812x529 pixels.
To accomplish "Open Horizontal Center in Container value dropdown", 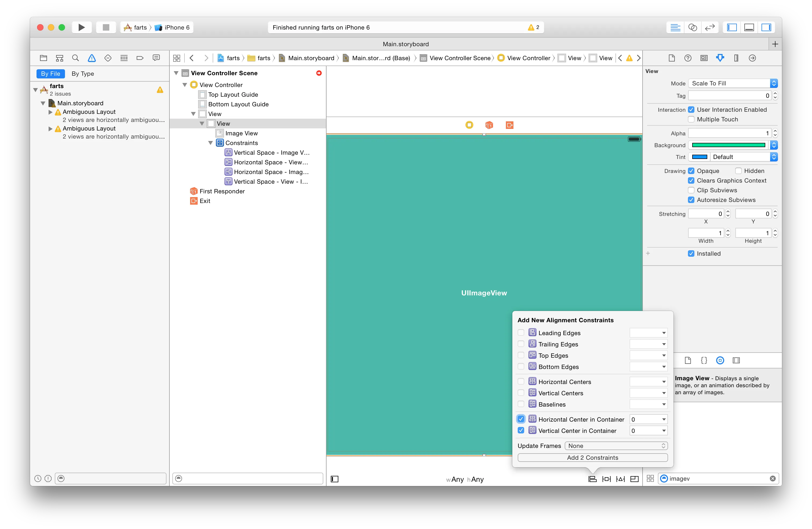I will click(x=664, y=419).
